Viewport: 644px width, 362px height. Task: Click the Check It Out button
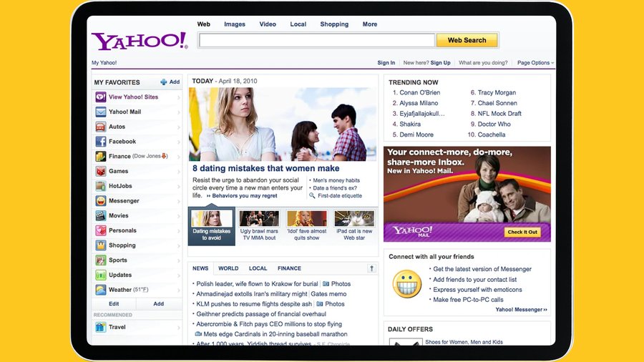click(x=522, y=232)
